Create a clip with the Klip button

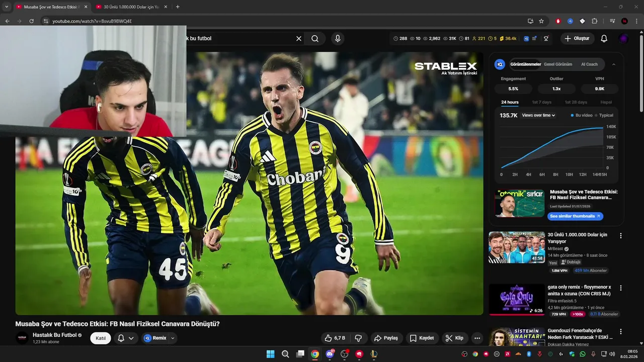[454, 338]
